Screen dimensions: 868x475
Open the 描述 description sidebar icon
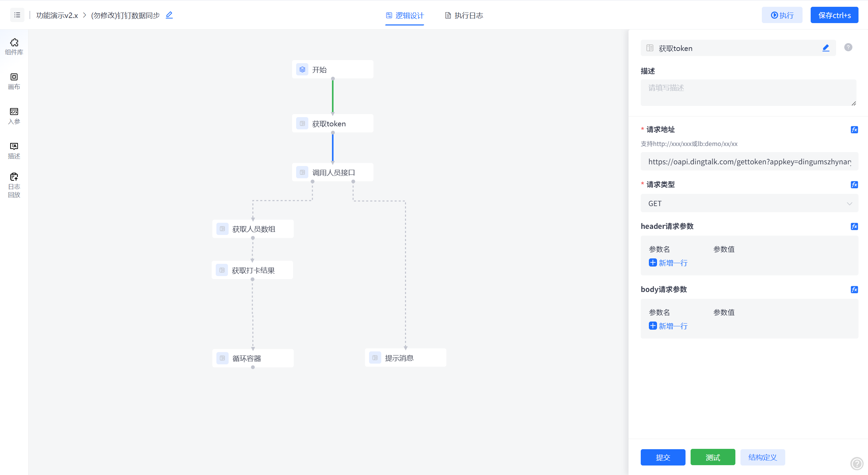pos(14,150)
